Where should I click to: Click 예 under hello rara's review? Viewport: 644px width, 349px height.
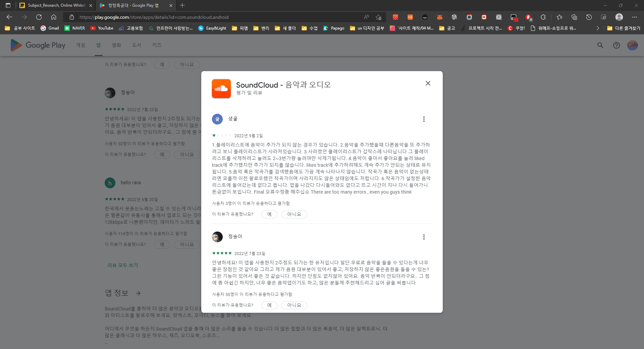coord(162,244)
